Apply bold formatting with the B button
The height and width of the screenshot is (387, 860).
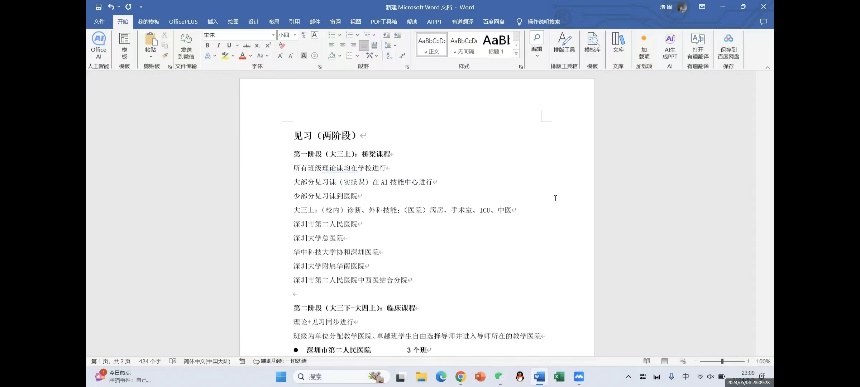(x=207, y=45)
